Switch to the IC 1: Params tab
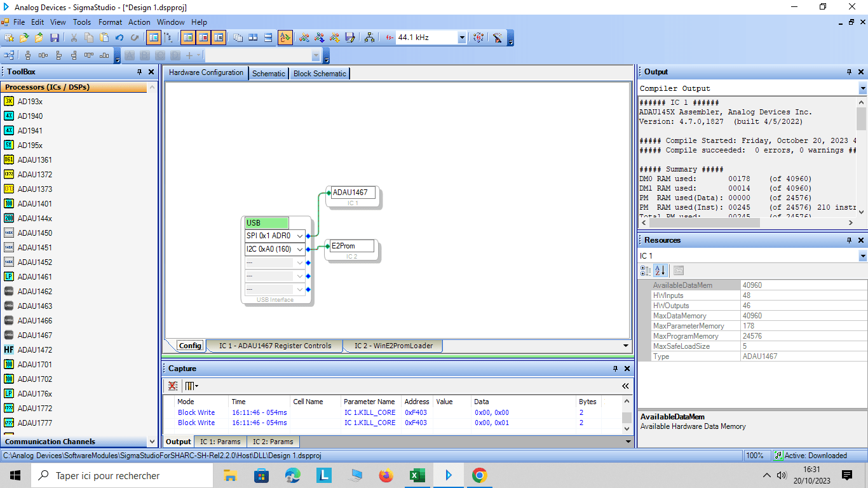The image size is (868, 488). tap(220, 442)
